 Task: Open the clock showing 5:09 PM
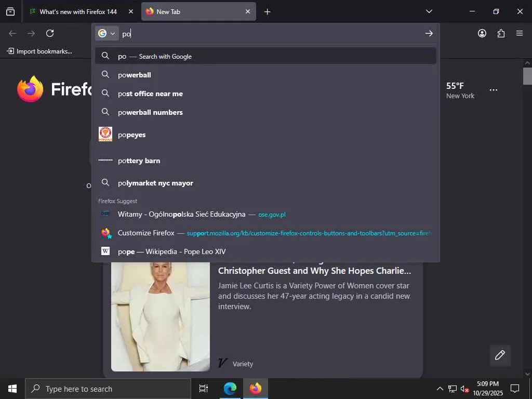(487, 389)
